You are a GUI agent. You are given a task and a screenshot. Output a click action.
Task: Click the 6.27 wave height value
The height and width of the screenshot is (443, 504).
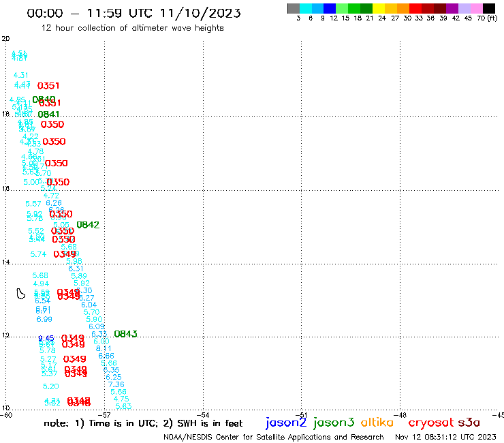86,298
